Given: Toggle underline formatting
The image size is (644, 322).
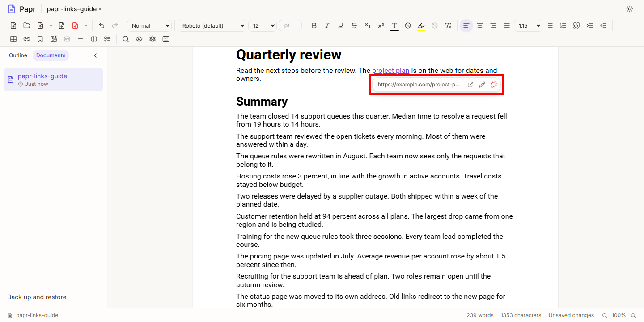Looking at the screenshot, I should 341,25.
